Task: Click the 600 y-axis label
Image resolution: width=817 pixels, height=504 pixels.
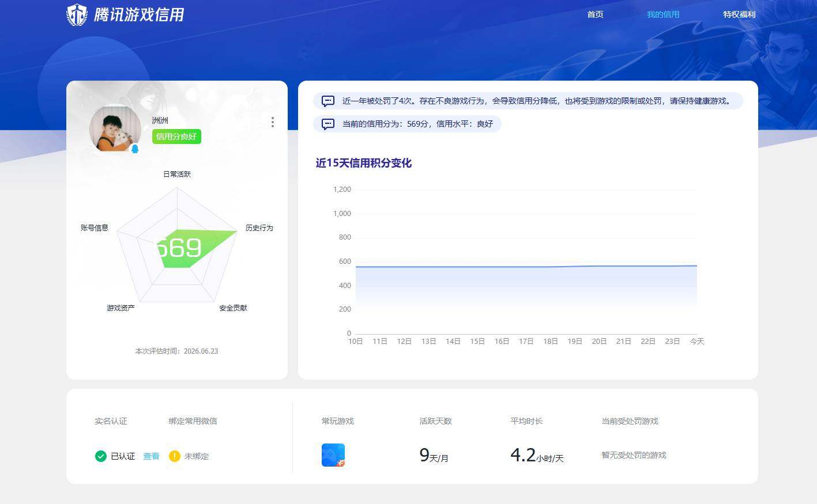Action: 345,262
